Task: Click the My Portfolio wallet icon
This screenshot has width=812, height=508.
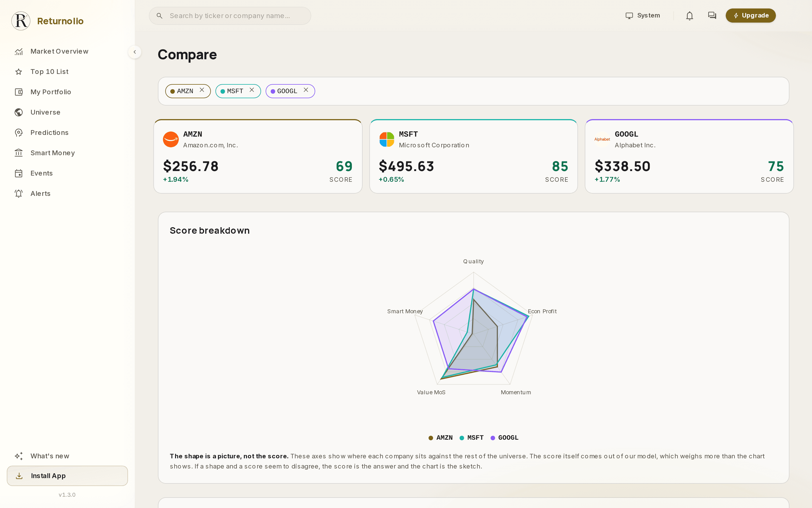Action: [19, 92]
